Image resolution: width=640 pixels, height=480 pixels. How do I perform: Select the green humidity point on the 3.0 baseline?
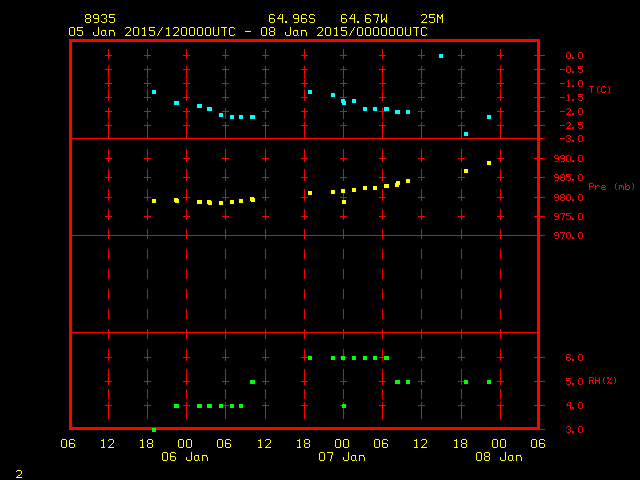point(154,430)
